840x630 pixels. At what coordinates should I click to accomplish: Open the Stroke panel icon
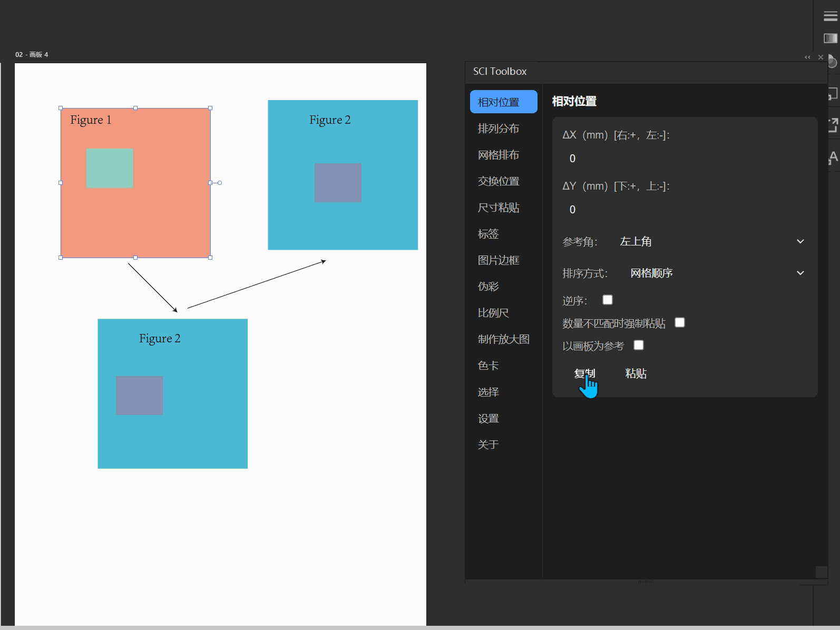(831, 16)
